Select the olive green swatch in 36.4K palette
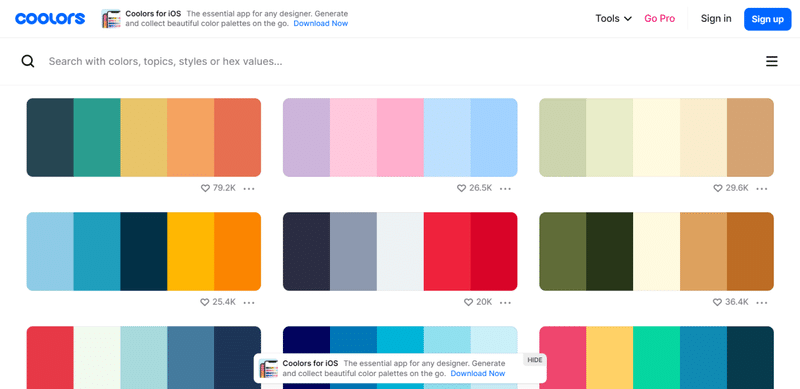The image size is (800, 389). [x=563, y=251]
